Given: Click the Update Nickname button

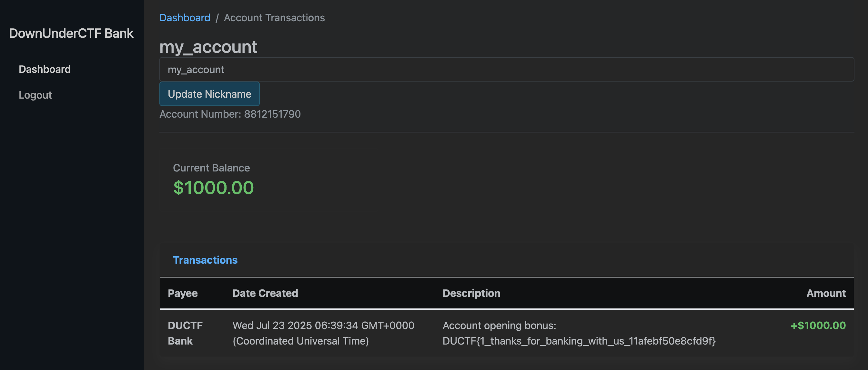Looking at the screenshot, I should 210,94.
